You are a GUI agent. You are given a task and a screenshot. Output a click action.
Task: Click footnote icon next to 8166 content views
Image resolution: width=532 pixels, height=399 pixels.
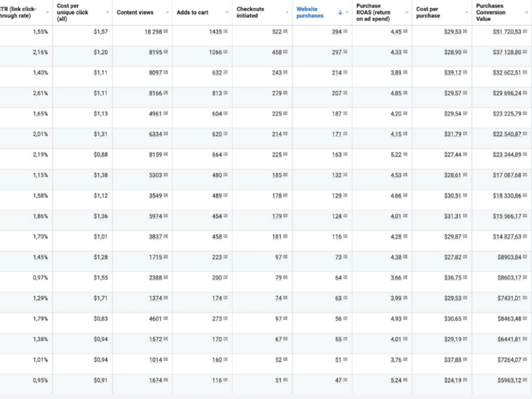point(166,92)
